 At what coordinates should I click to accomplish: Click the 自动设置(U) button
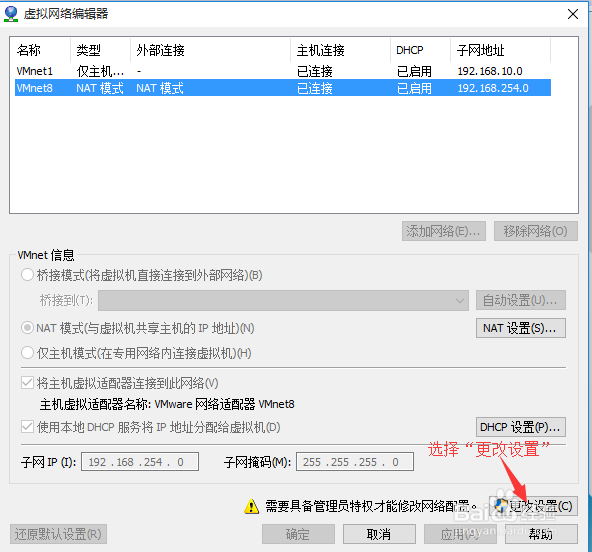tap(521, 300)
